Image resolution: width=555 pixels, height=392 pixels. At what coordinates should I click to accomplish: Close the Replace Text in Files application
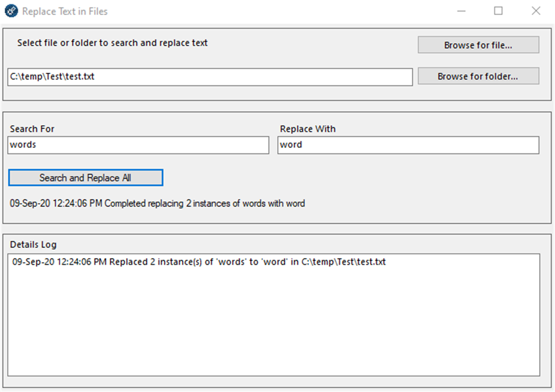click(536, 10)
